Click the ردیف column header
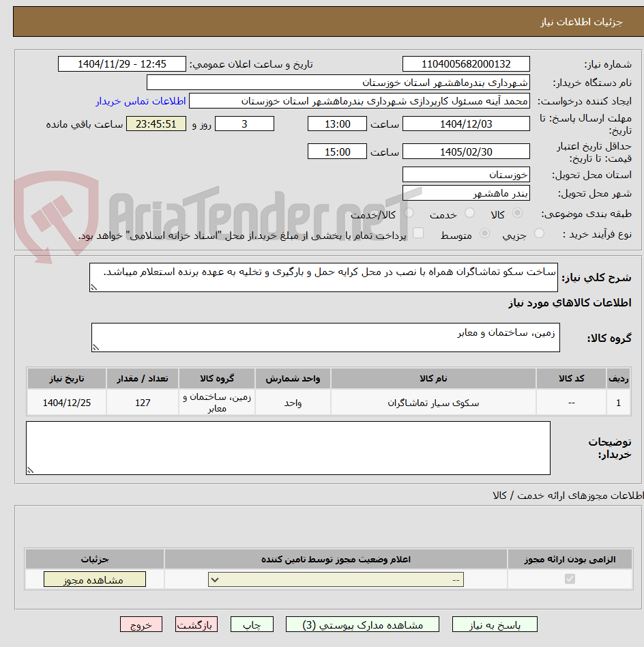Viewport: 644px width, 647px height. coord(619,378)
